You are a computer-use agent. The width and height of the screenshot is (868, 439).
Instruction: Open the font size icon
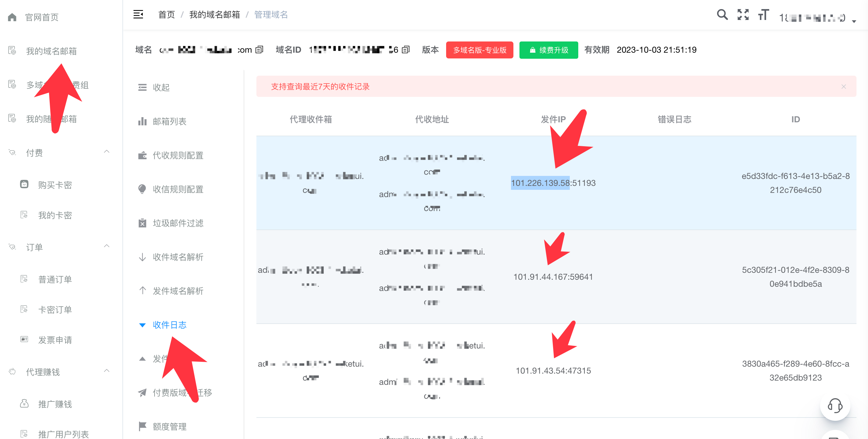pos(763,15)
